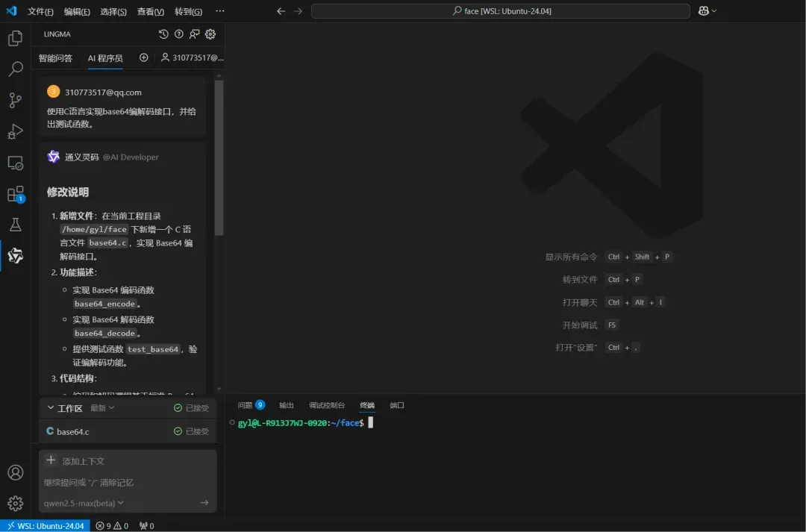Open the Explorer view in activity bar
Image resolution: width=806 pixels, height=532 pixels.
(16, 38)
